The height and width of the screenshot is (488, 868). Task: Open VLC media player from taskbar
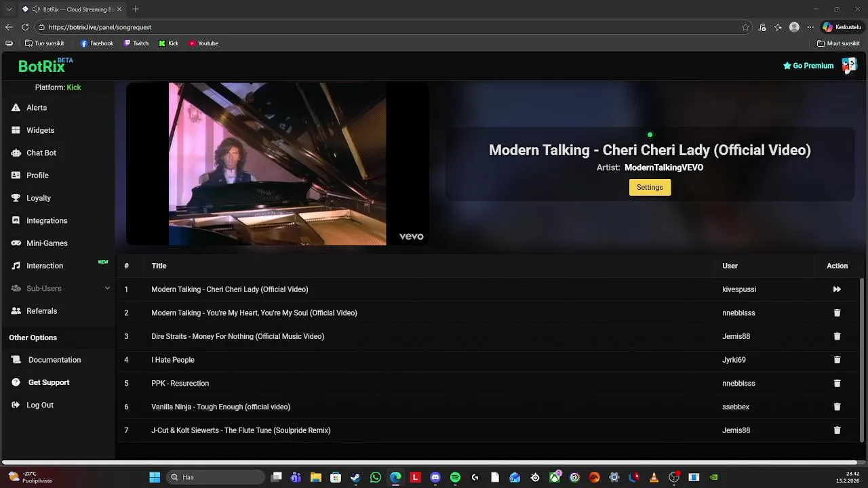[x=654, y=477]
